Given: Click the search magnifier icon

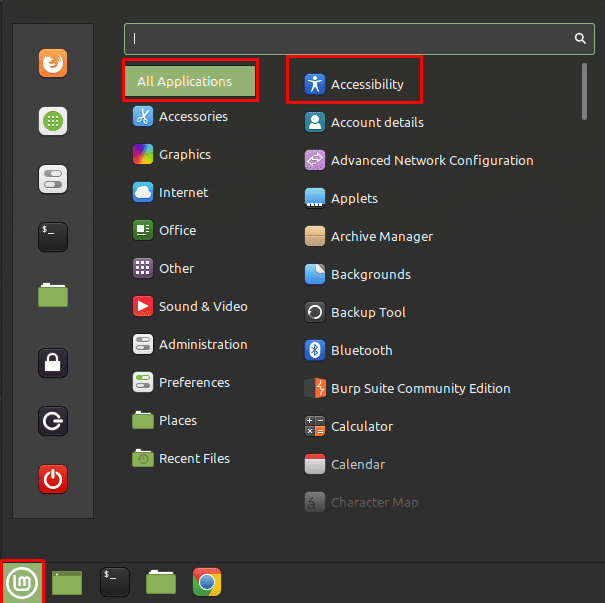Looking at the screenshot, I should 580,38.
